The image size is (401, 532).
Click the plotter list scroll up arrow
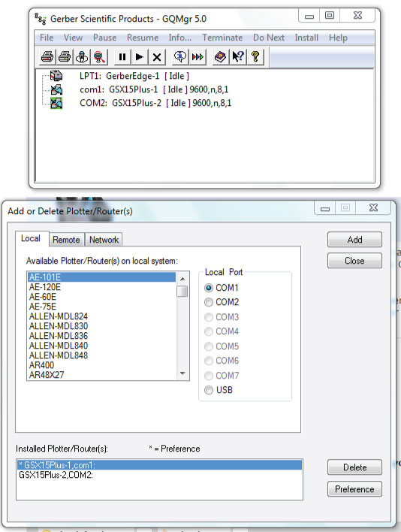point(182,279)
